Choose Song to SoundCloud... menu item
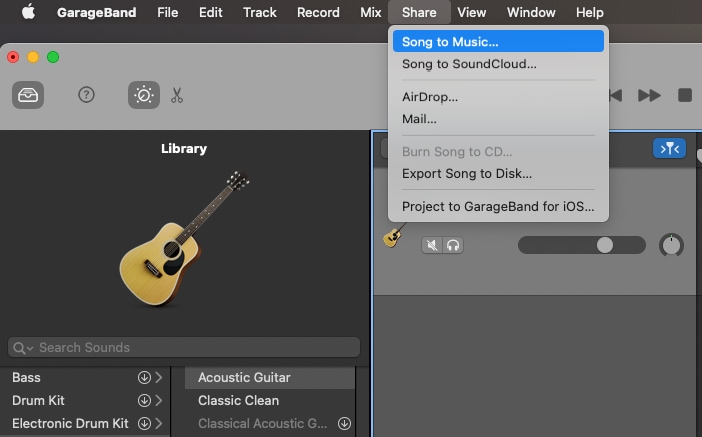Viewport: 702px width, 437px height. (498, 64)
